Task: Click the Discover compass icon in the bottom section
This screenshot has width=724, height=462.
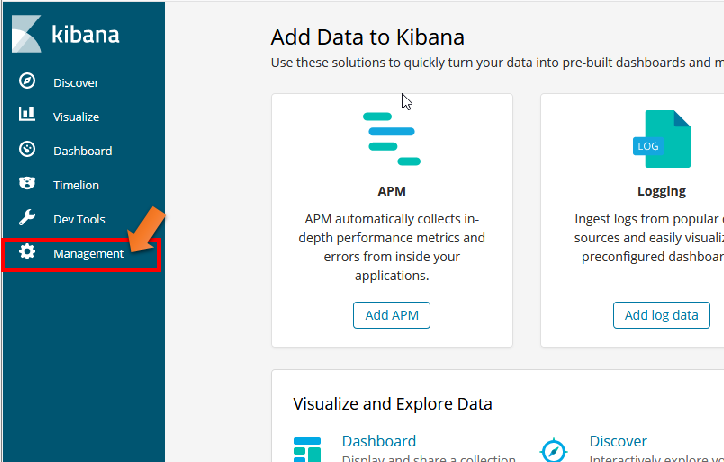Action: click(x=553, y=450)
